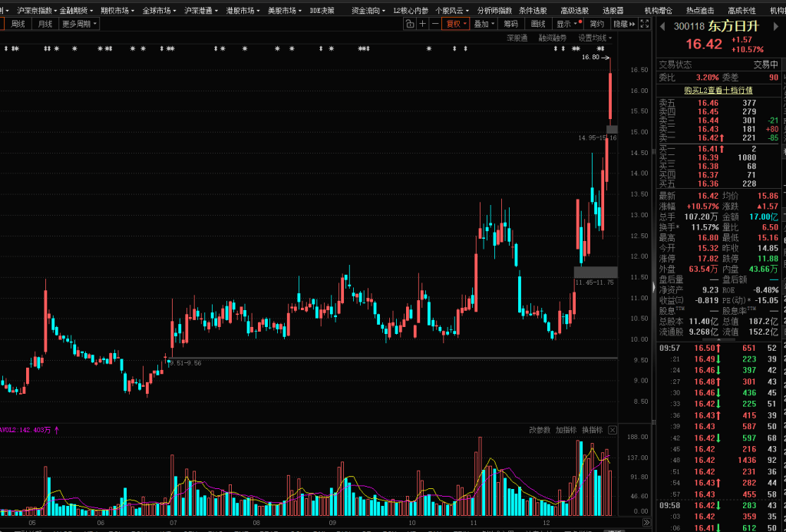Click 加指标 to add indicator
The width and height of the screenshot is (786, 532).
(566, 430)
